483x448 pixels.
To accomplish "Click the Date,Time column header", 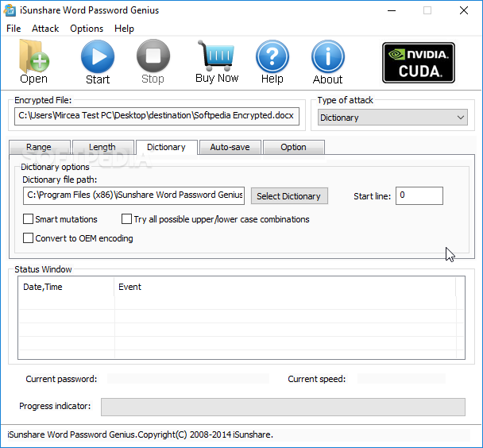I will click(x=66, y=287).
